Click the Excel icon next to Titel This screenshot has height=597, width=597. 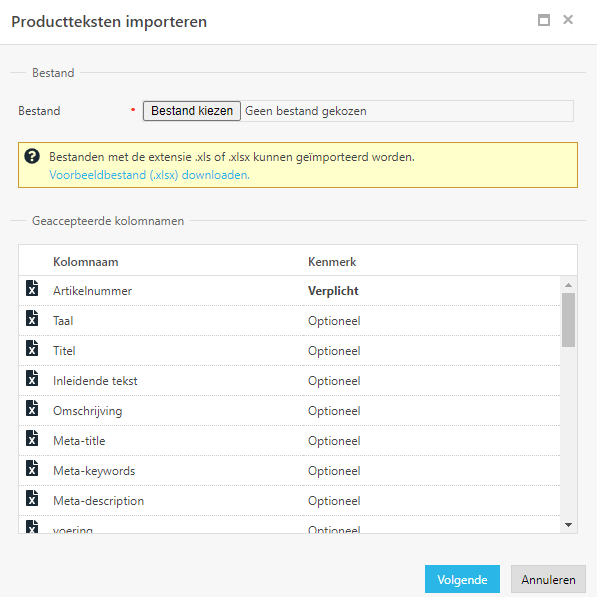32,348
